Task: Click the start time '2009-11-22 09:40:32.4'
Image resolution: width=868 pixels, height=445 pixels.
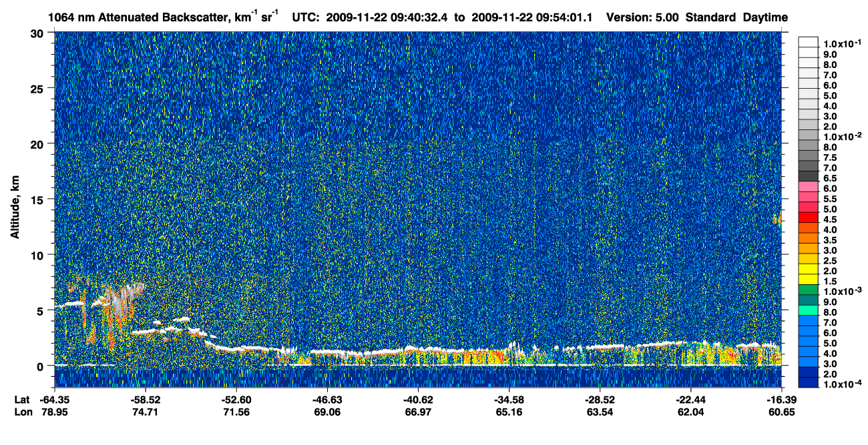Action: (x=387, y=17)
